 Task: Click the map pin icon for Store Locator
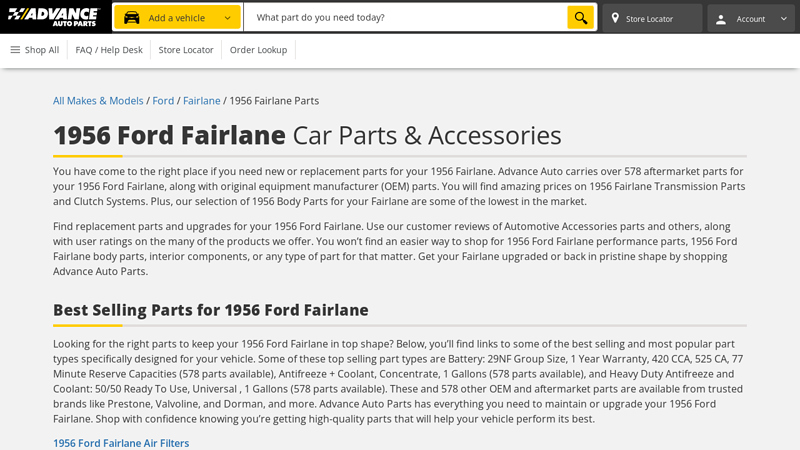point(615,18)
